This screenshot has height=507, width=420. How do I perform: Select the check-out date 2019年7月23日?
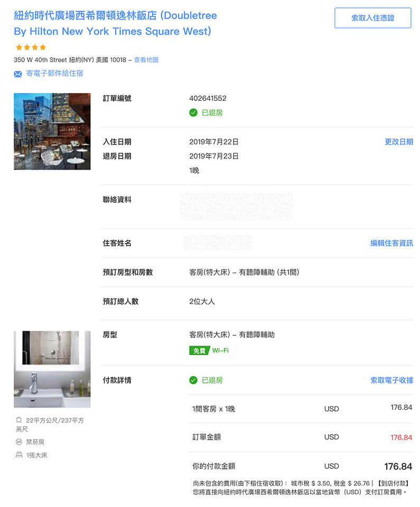pos(214,156)
